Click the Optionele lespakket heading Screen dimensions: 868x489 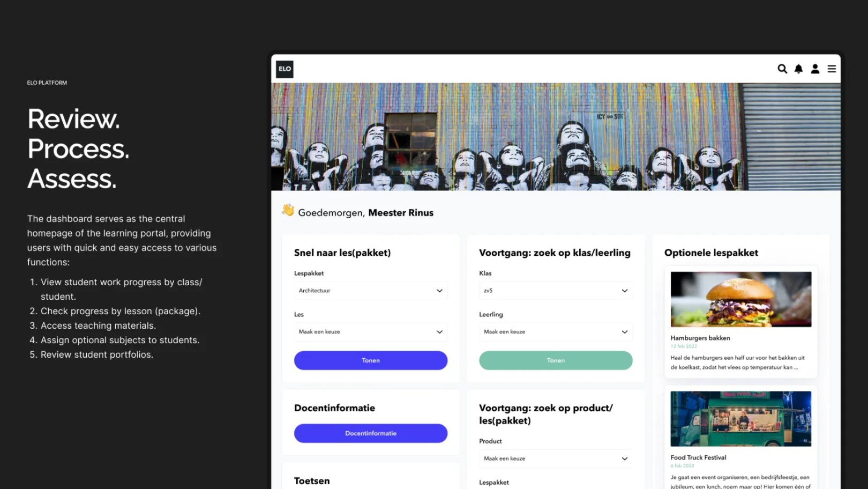[x=711, y=253]
